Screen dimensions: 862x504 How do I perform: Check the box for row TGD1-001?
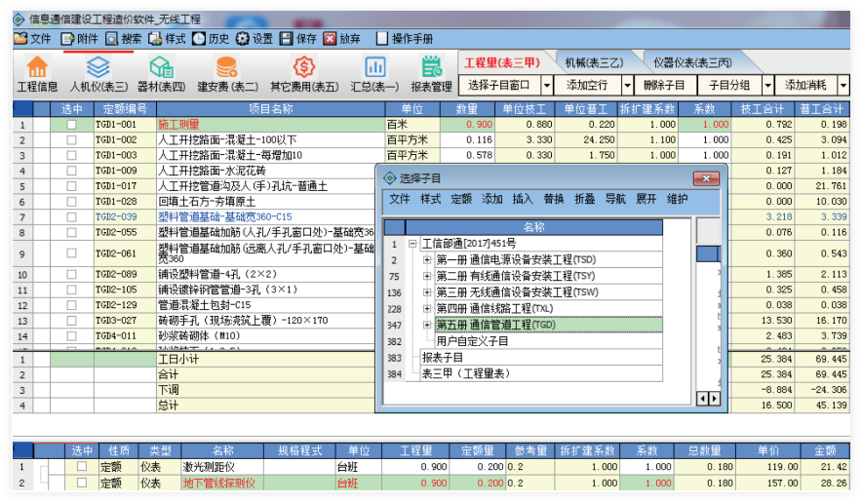tap(70, 125)
